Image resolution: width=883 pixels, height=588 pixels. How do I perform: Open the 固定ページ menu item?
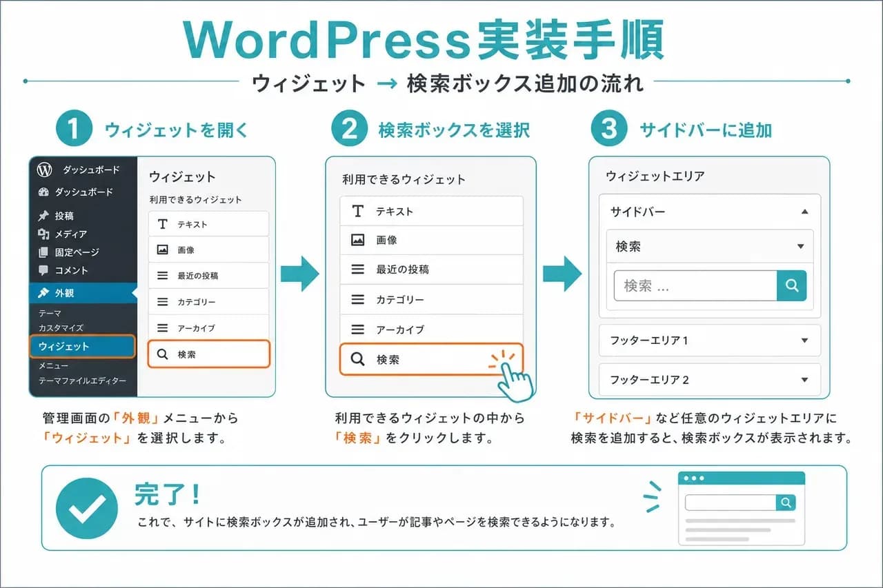tap(77, 252)
